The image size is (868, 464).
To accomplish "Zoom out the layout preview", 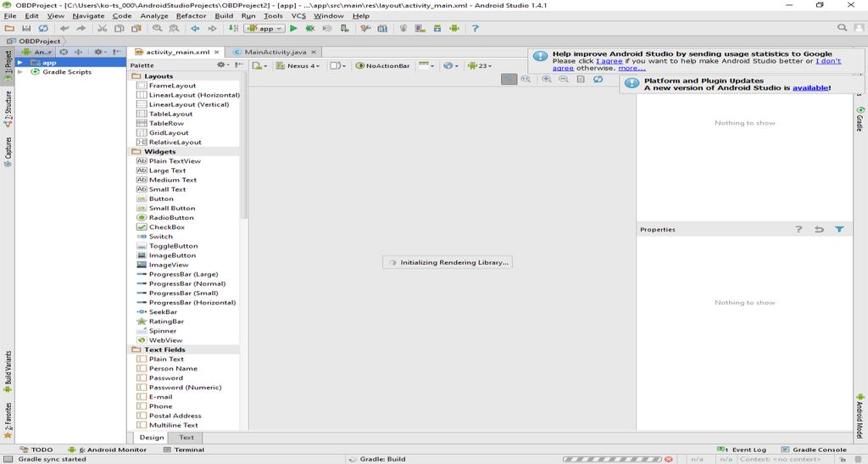I will click(564, 79).
